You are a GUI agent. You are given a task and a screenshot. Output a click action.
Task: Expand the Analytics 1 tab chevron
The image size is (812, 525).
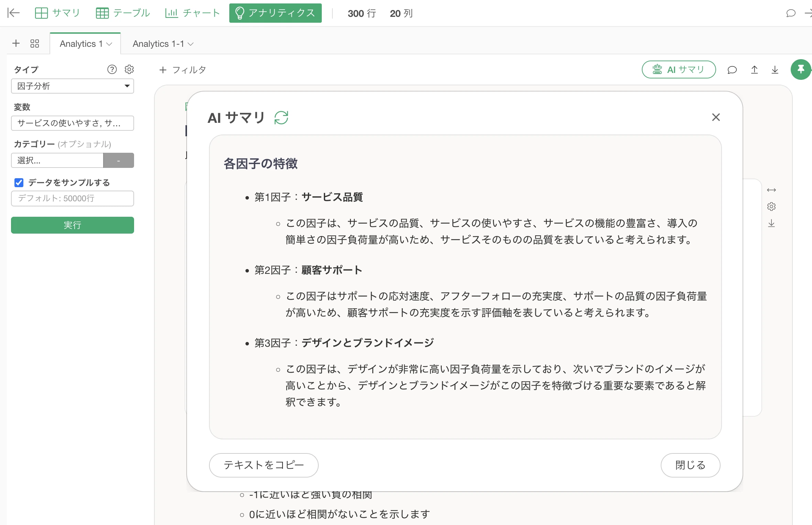(x=109, y=44)
